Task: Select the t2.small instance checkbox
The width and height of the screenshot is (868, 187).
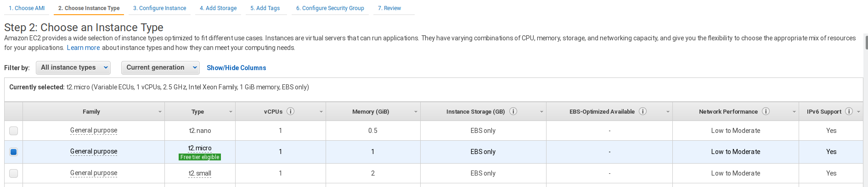Action: click(14, 173)
